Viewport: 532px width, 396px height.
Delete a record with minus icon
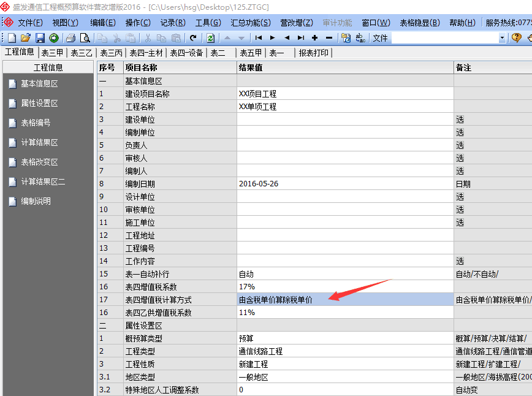point(329,38)
